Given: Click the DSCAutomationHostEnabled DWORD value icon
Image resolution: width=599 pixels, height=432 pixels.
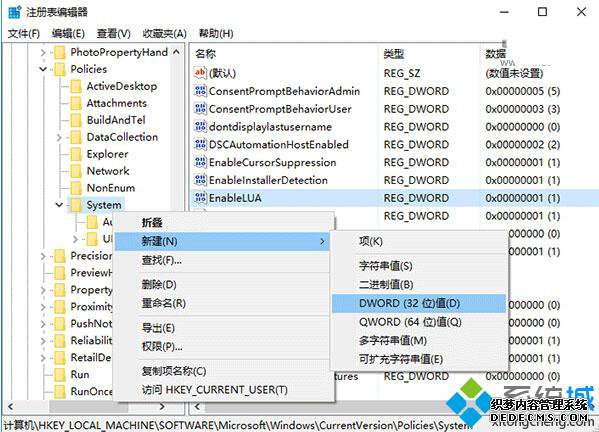Looking at the screenshot, I should coord(201,144).
